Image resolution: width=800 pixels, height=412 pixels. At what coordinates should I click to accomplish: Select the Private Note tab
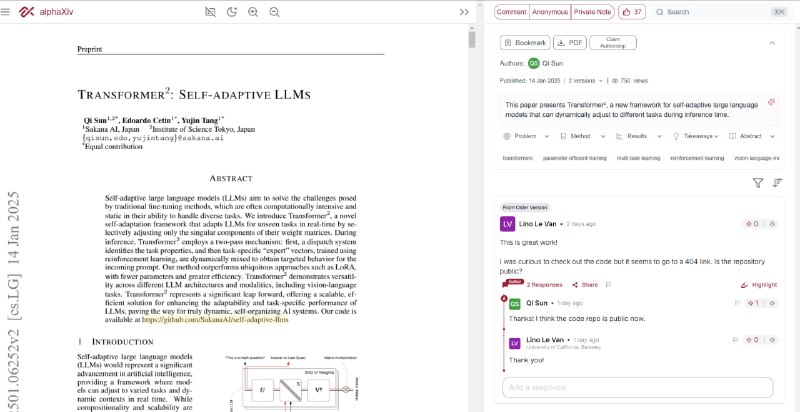pos(592,12)
